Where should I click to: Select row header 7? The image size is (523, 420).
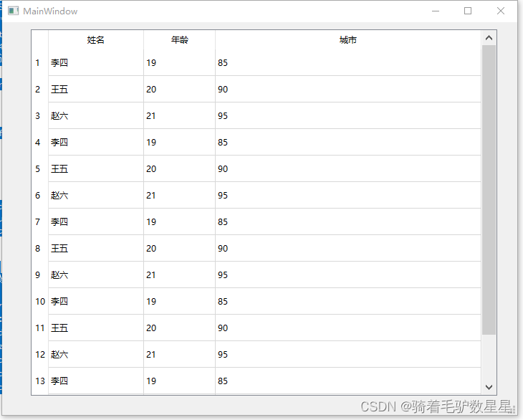tap(40, 222)
